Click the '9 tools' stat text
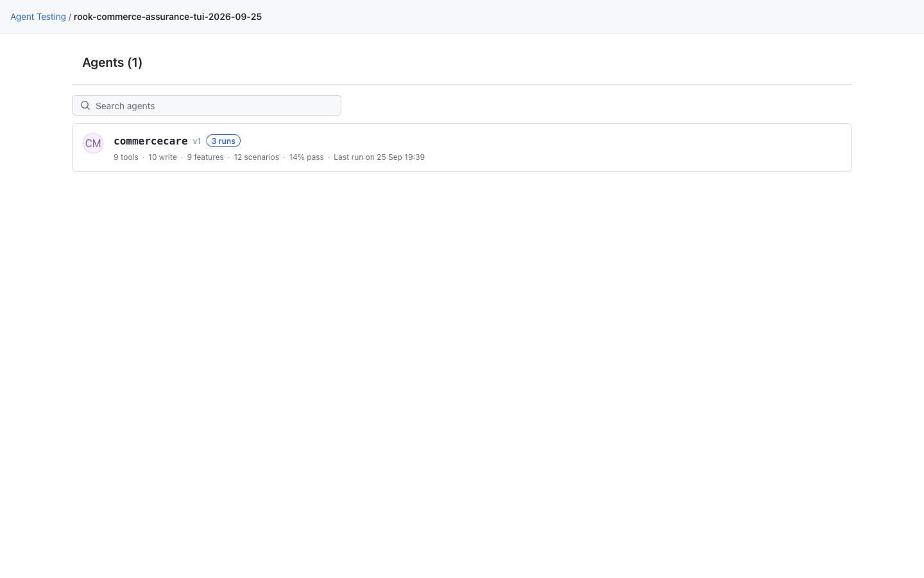The width and height of the screenshot is (924, 578). 126,157
